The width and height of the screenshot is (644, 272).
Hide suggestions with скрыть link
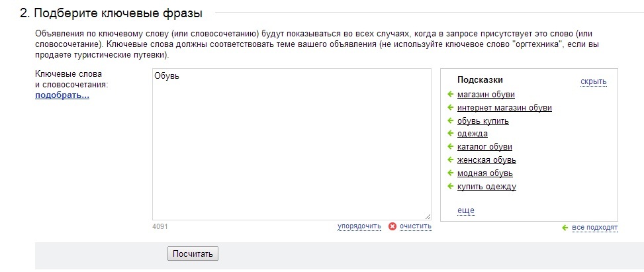594,82
